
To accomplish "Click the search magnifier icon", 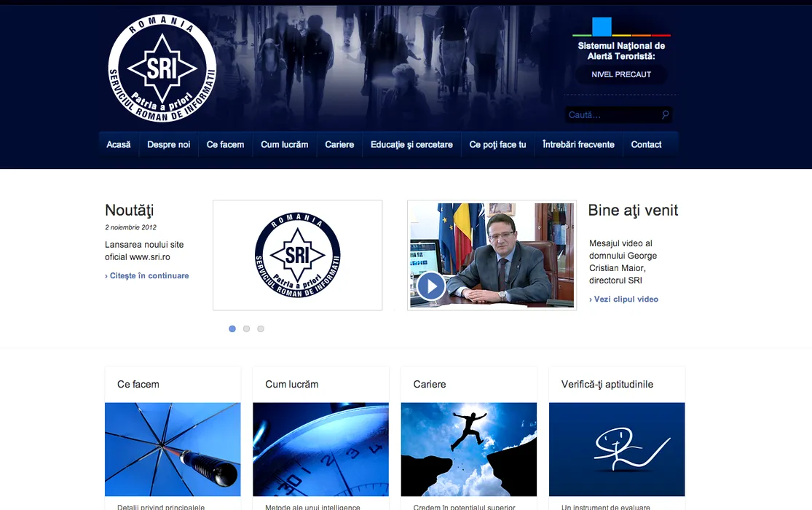I will [665, 115].
